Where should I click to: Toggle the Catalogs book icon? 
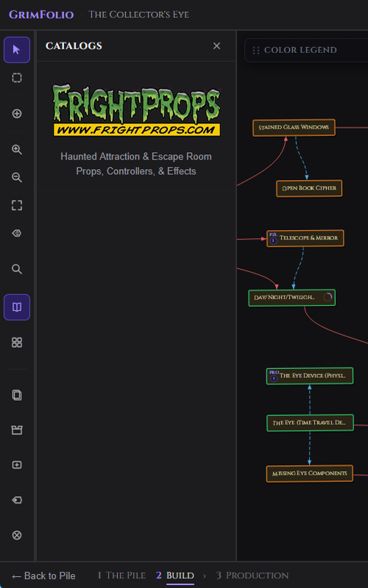click(x=17, y=307)
